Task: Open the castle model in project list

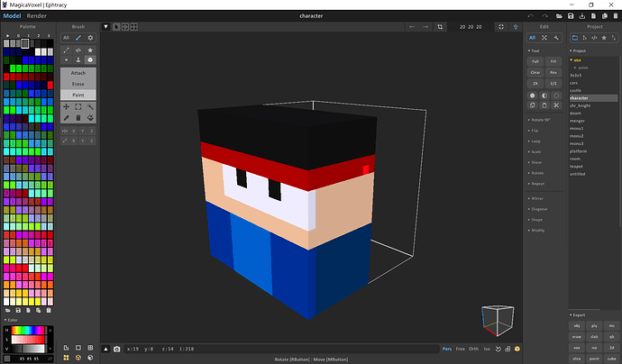Action: point(574,90)
